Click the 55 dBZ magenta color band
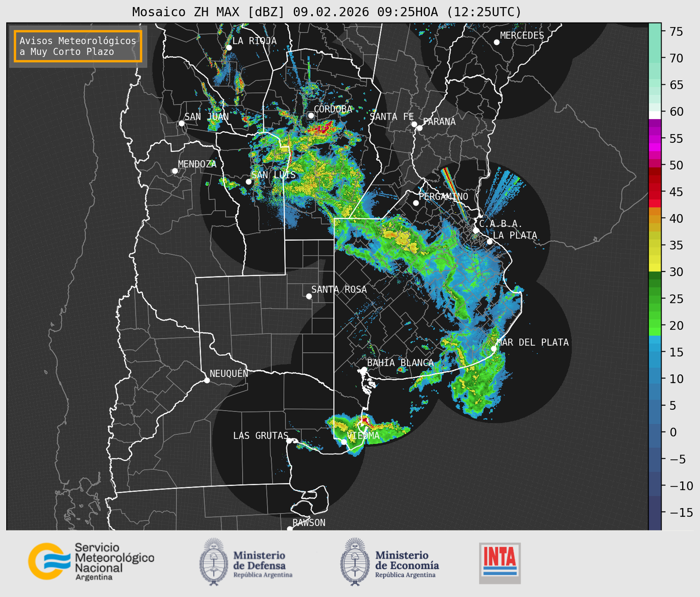Screen dimensions: 700x597 coord(655,139)
